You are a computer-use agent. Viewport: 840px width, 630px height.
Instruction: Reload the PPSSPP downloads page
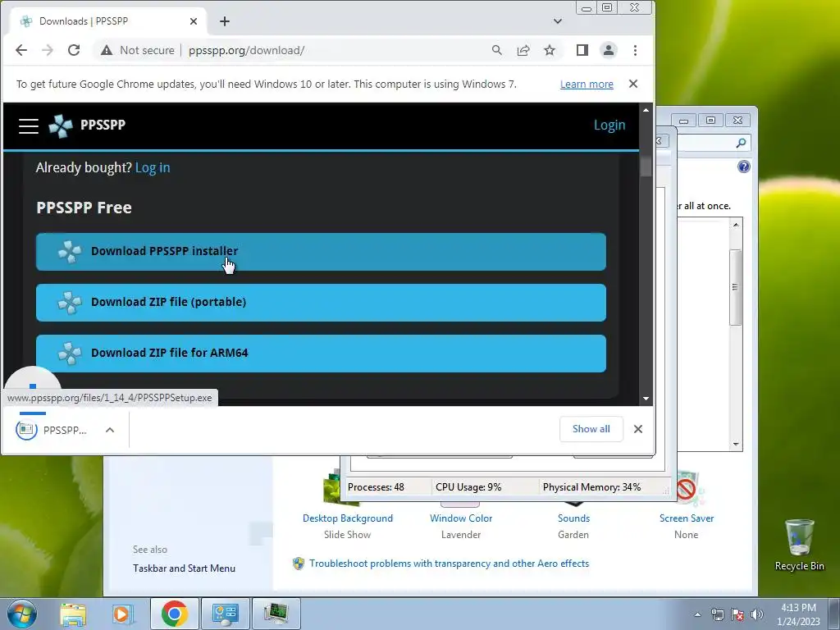pos(74,50)
